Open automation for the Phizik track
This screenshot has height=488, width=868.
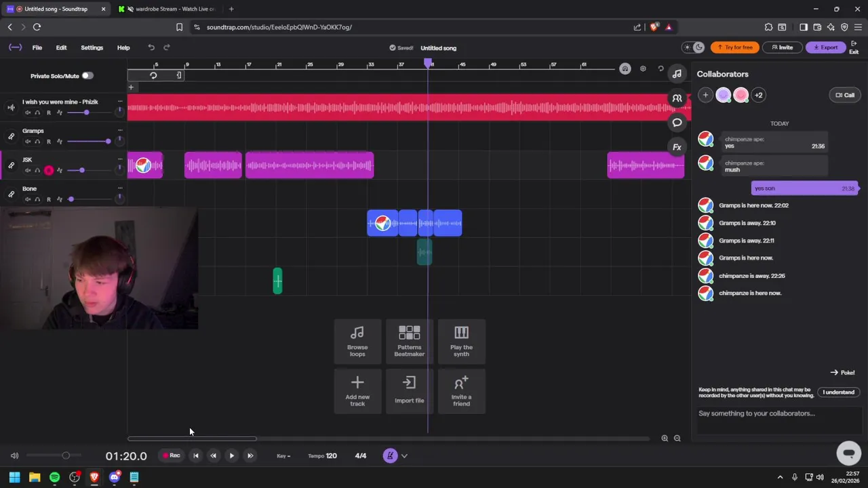pyautogui.click(x=60, y=113)
